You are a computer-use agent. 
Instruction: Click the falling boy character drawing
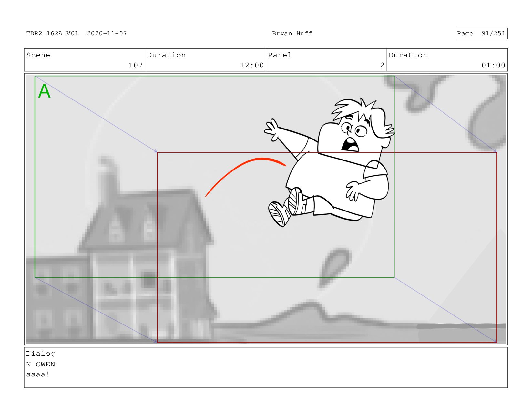pos(329,163)
